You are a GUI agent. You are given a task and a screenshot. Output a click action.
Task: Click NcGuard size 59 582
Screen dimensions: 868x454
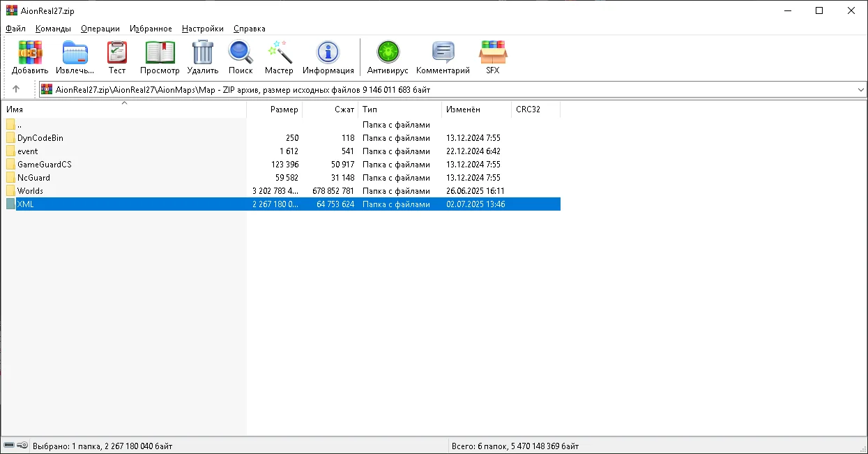[x=286, y=178]
